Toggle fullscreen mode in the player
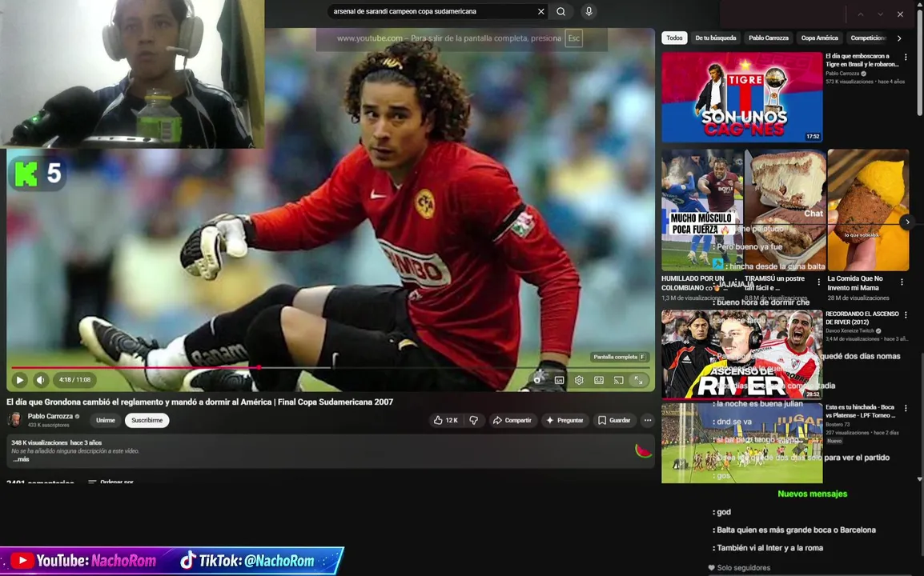This screenshot has width=924, height=576. (638, 380)
